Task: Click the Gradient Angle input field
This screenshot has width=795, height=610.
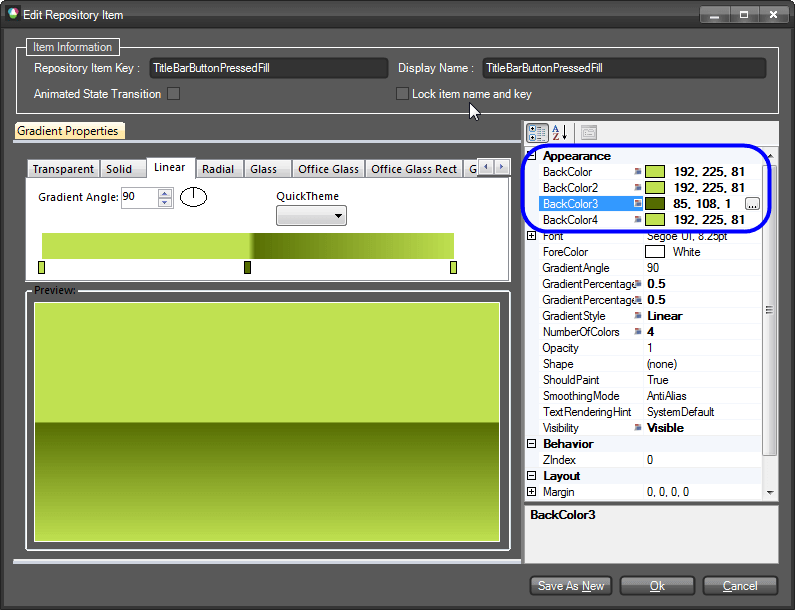Action: (139, 197)
